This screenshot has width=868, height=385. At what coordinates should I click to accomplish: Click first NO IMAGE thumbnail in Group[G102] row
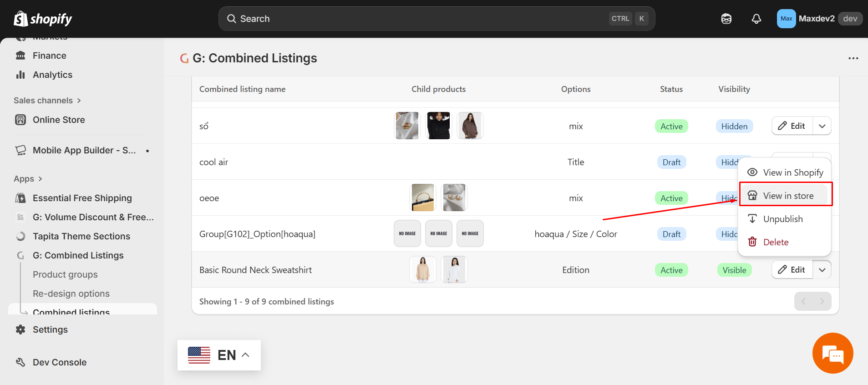(407, 233)
